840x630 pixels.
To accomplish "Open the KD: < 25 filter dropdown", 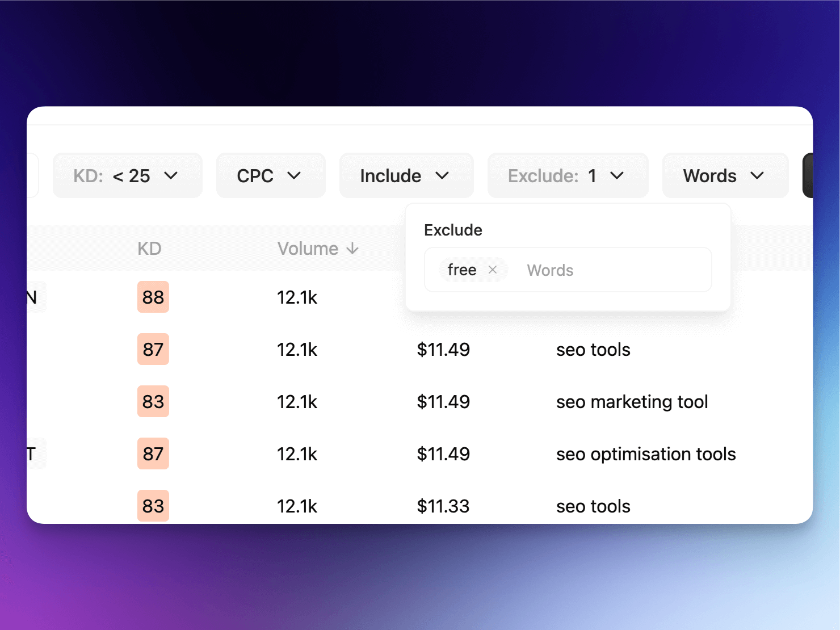I will click(x=127, y=176).
